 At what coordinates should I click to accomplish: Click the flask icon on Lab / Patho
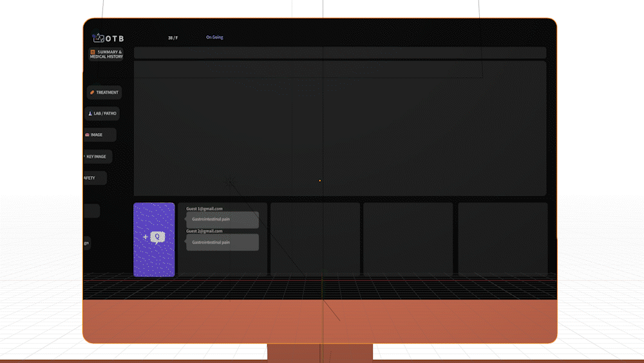pyautogui.click(x=90, y=113)
